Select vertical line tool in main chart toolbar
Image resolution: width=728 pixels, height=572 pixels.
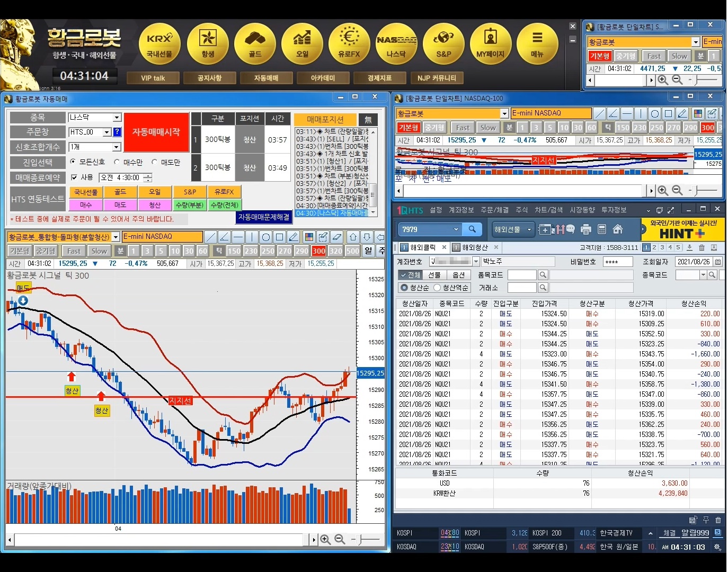(x=252, y=237)
